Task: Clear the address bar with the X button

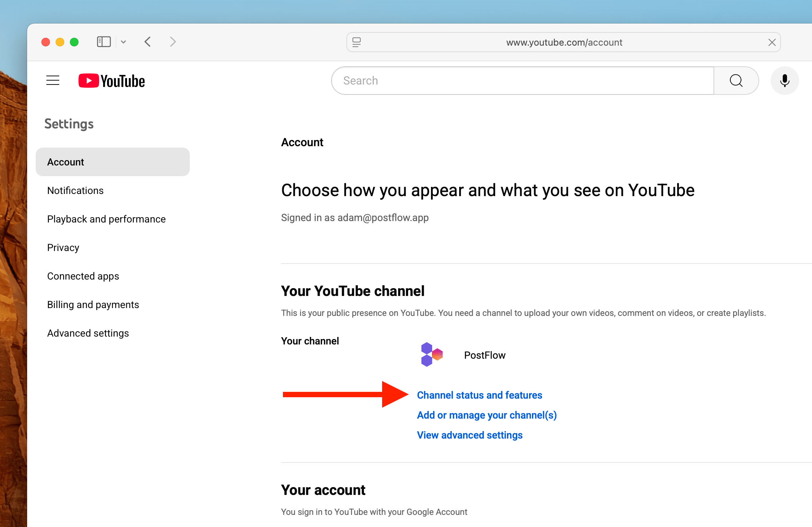Action: [x=772, y=42]
